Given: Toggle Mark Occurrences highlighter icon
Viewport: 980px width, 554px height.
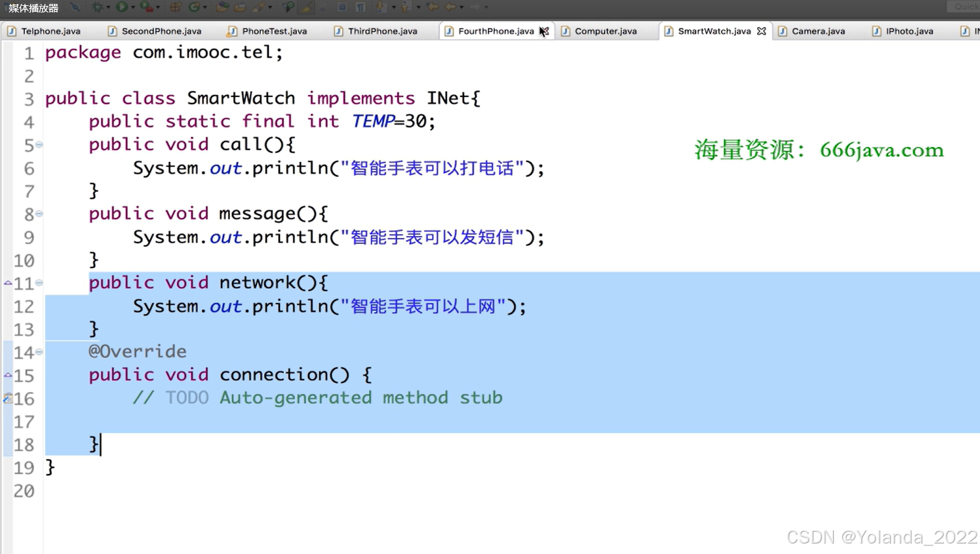Looking at the screenshot, I should pos(306,7).
